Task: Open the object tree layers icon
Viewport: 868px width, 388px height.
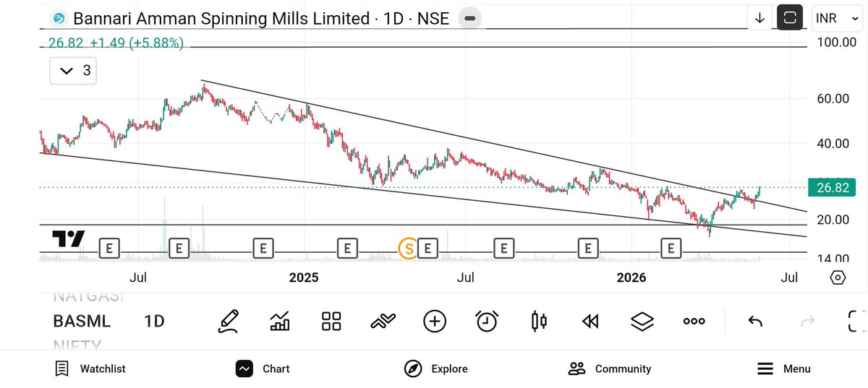Action: 642,321
